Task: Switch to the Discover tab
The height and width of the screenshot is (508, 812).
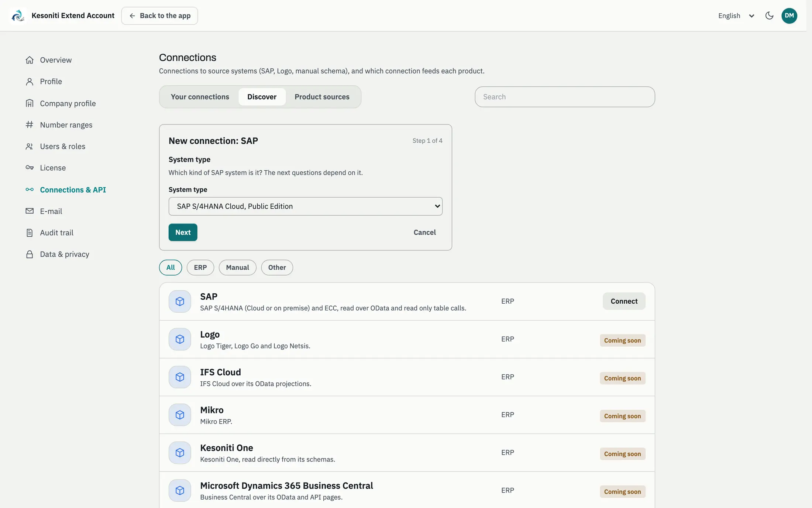Action: coord(262,97)
